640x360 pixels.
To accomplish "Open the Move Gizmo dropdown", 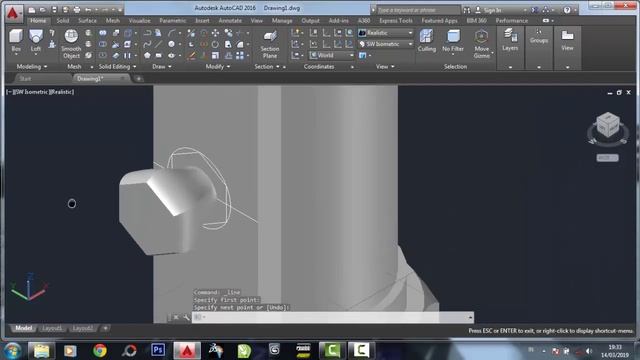I will (482, 44).
